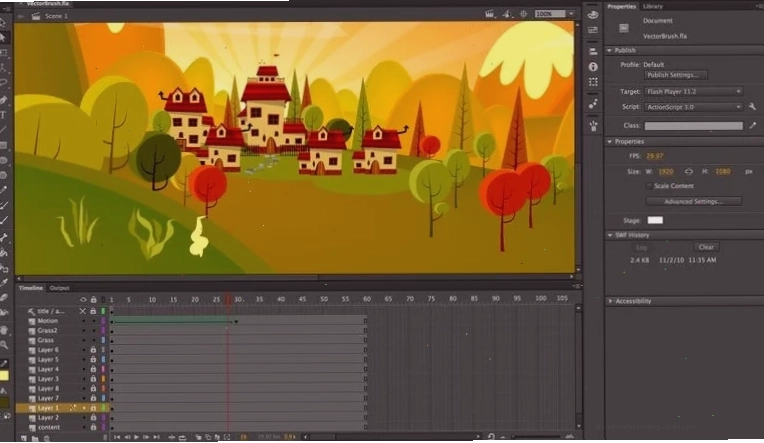Screen dimensions: 764x443
Task: Clear the SWF History
Action: pyautogui.click(x=706, y=247)
